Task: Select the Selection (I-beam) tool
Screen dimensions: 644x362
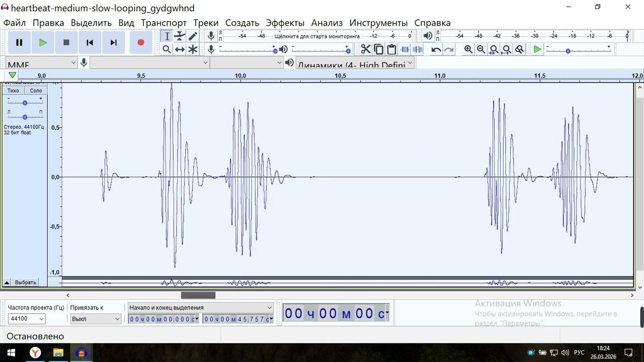Action: pyautogui.click(x=167, y=36)
